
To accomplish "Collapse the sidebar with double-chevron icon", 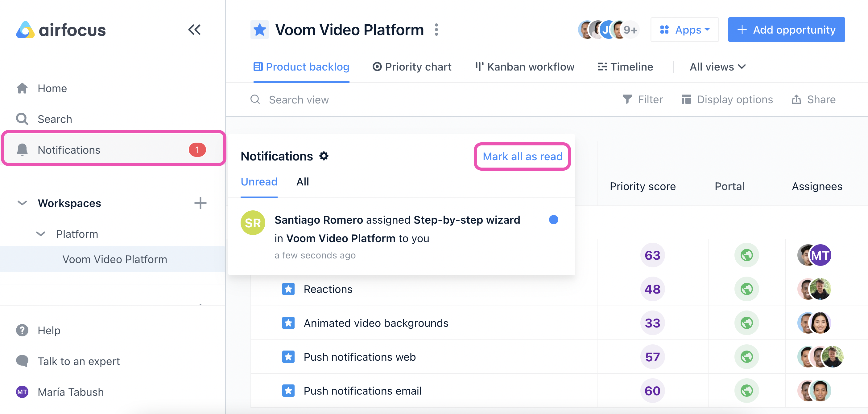I will (x=194, y=30).
